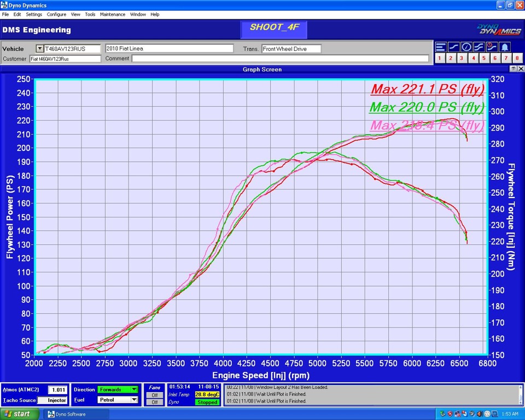Click the Comment input field
525x420 pixels.
click(x=280, y=59)
